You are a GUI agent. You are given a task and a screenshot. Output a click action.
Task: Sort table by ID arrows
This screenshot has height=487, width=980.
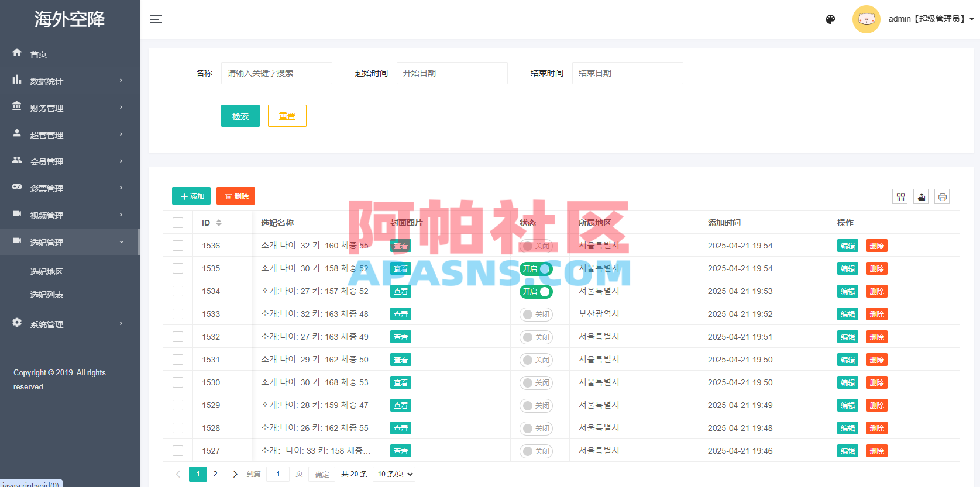click(219, 223)
